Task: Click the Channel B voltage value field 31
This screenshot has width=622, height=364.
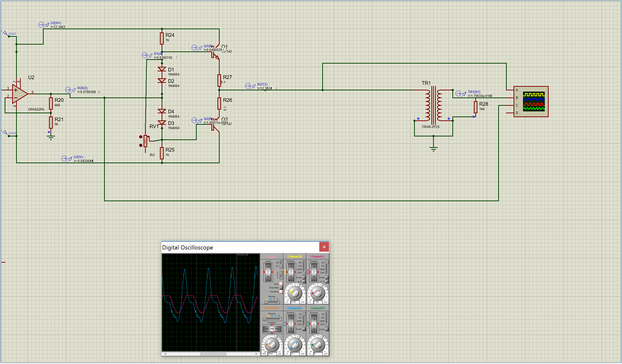Action: [295, 354]
